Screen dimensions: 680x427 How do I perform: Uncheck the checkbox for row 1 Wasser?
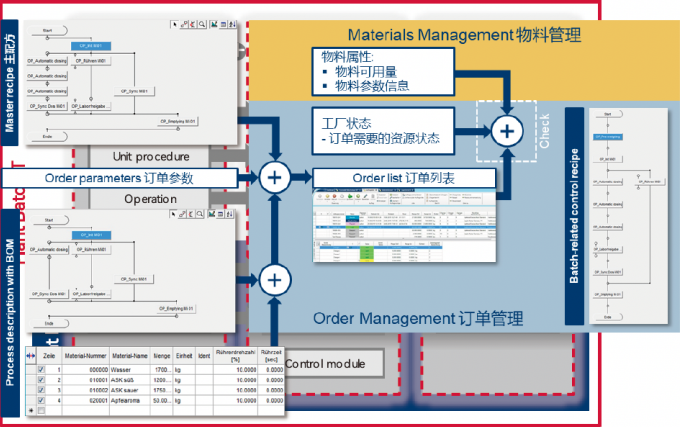41,370
